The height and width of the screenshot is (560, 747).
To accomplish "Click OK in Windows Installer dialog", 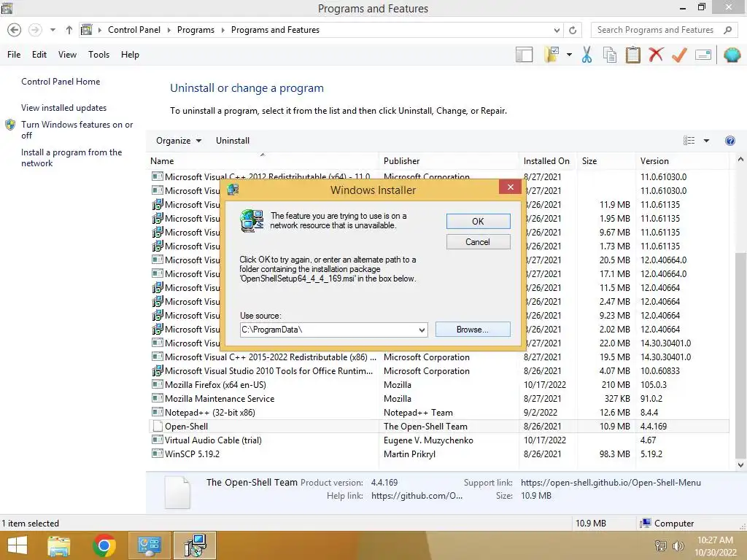I will point(478,222).
